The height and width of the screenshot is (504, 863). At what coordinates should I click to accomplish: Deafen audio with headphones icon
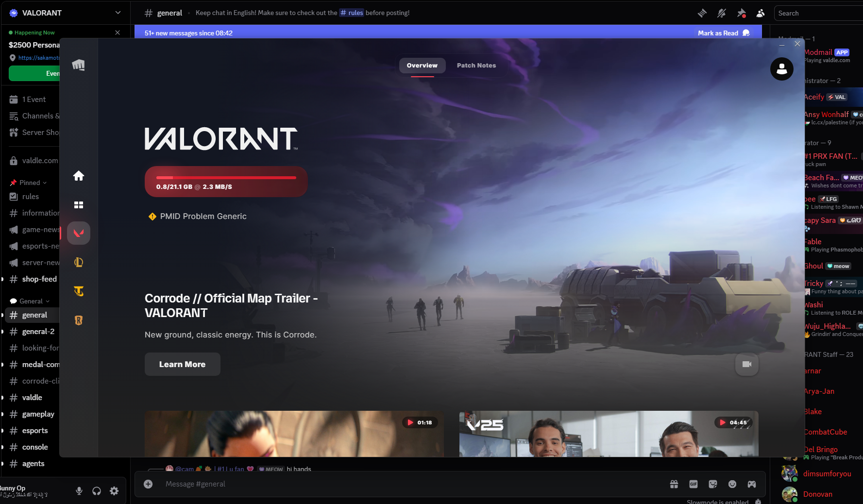tap(97, 491)
